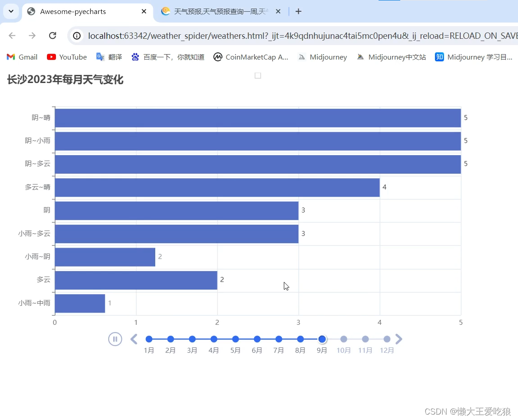Open the CoinMarketCap bookmark
The image size is (518, 420).
251,57
